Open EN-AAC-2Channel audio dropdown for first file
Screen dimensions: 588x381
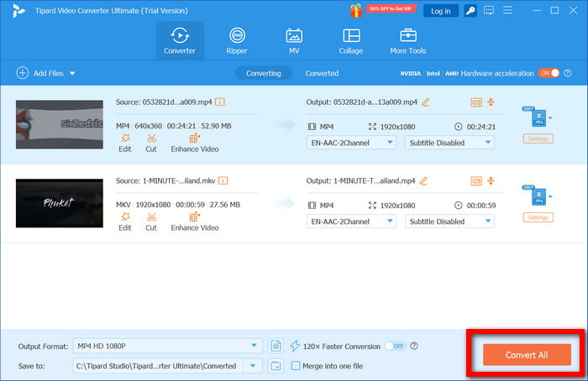pyautogui.click(x=351, y=143)
